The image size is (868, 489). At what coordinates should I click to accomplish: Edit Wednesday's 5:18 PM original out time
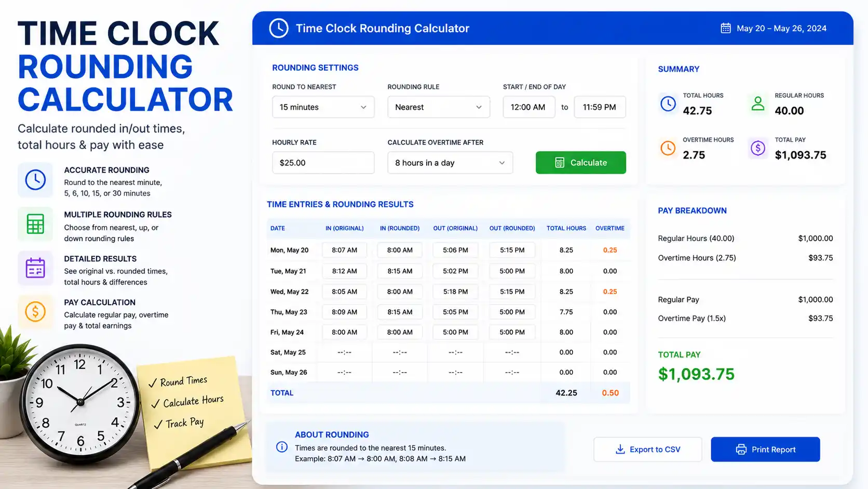click(x=455, y=292)
